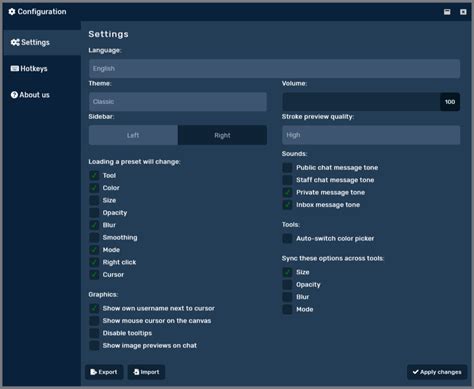
Task: Enable Show mouse cursor on the canvas
Action: click(94, 321)
